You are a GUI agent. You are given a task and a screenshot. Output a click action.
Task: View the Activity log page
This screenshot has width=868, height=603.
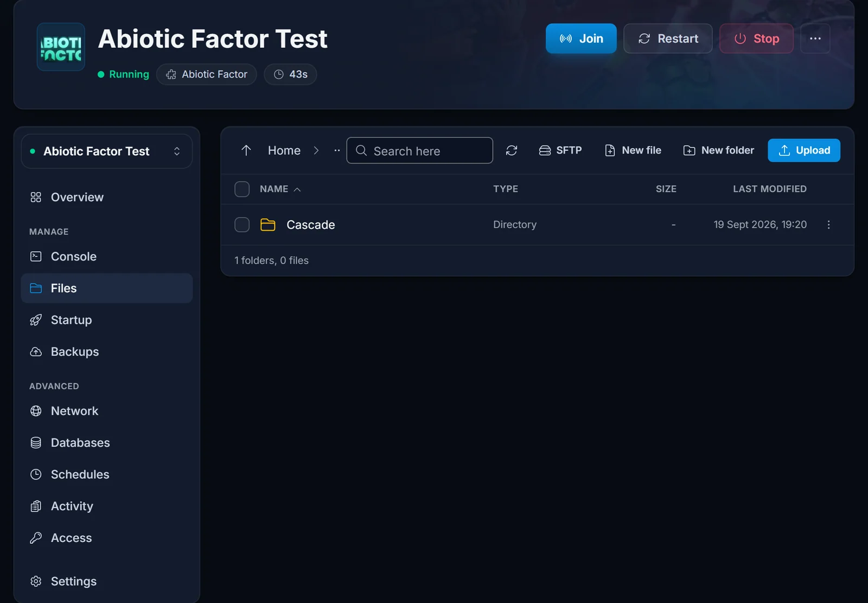point(107,506)
